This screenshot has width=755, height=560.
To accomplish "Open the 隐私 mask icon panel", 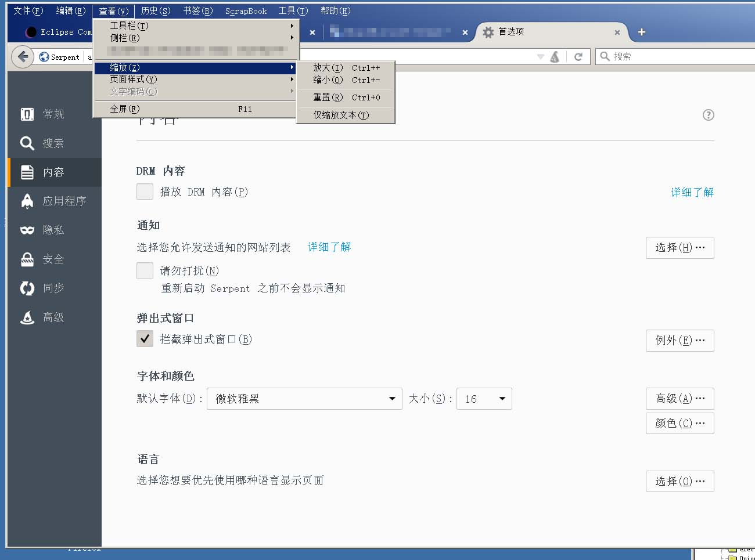I will (27, 230).
